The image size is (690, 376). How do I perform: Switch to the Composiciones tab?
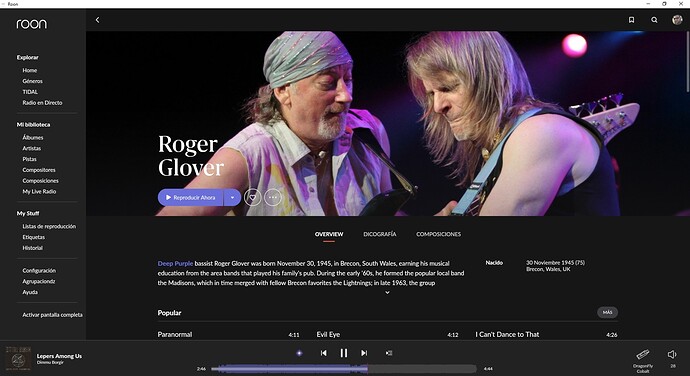(x=438, y=234)
